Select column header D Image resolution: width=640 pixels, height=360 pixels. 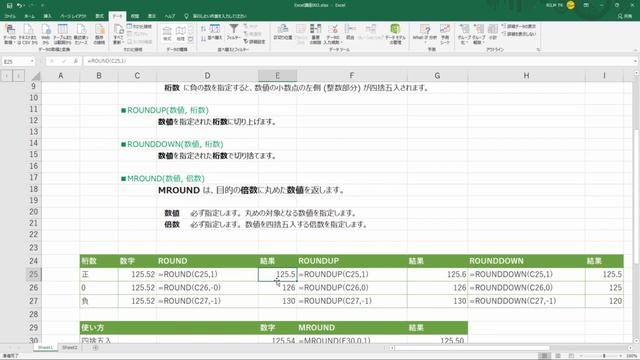click(207, 76)
